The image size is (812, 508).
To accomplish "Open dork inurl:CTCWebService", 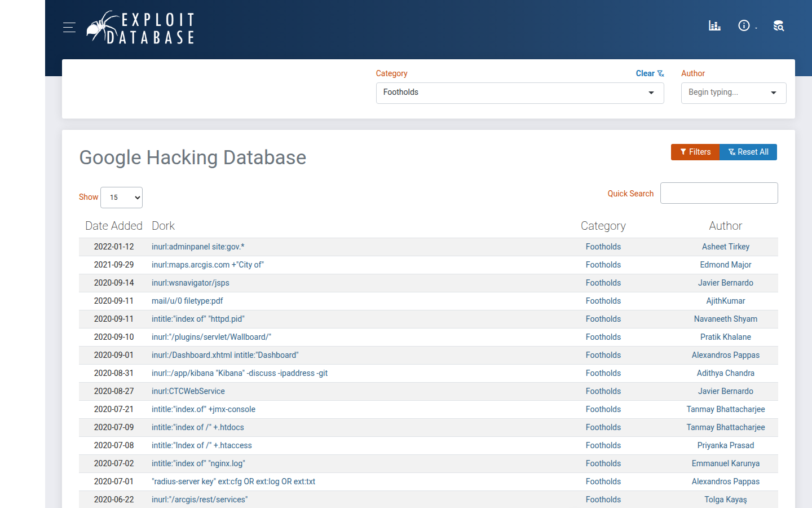I will (188, 391).
